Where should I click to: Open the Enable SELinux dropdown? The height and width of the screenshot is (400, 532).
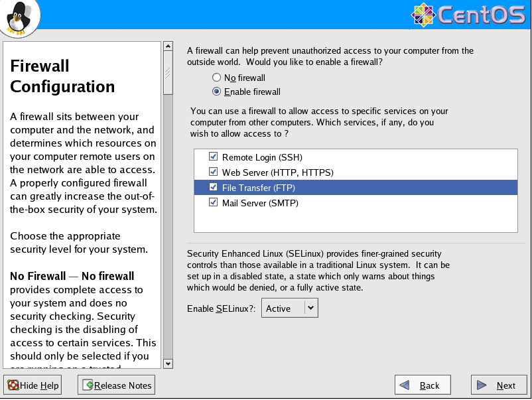[290, 308]
